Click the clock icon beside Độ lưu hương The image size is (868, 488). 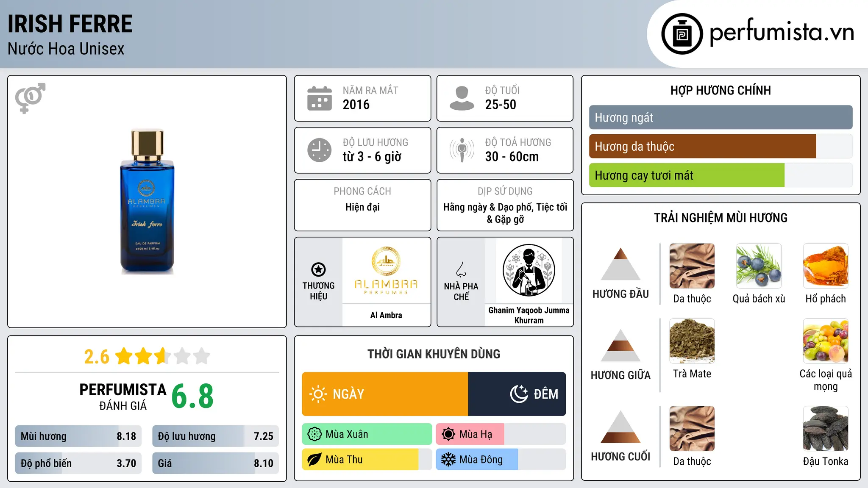click(x=320, y=150)
